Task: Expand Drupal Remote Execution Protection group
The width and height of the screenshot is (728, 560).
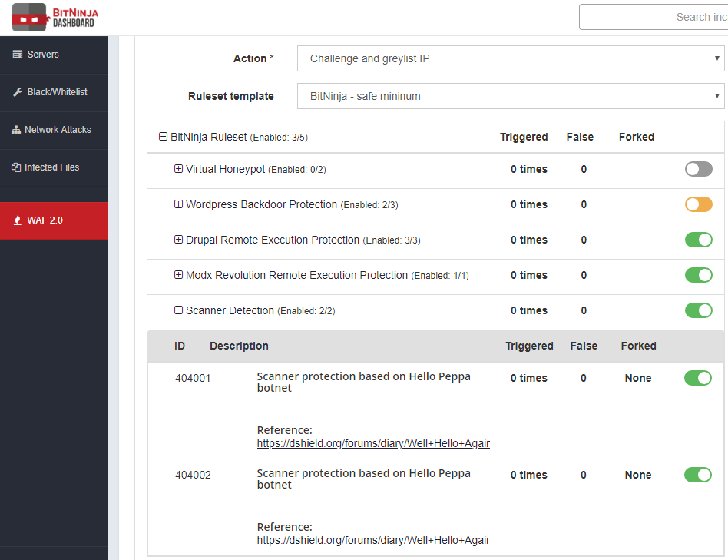Action: (178, 239)
